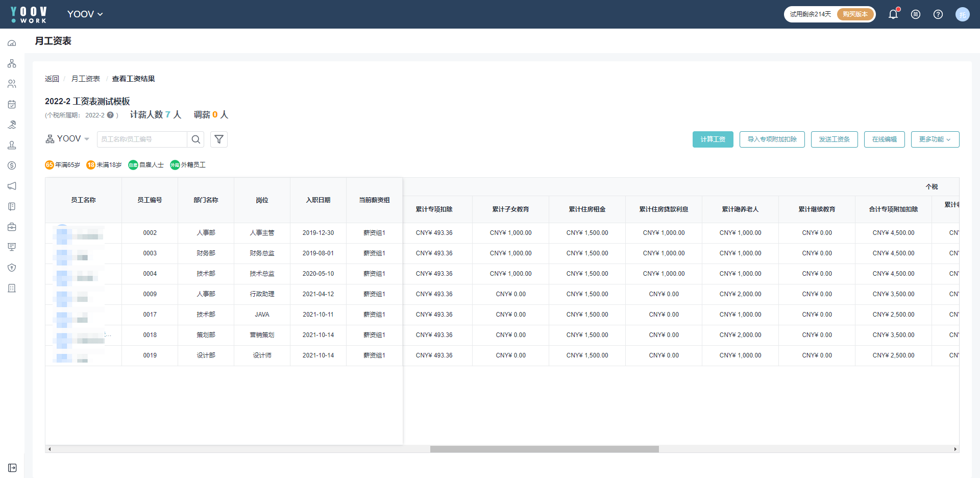This screenshot has height=478, width=980.
Task: Click the YOOV WORK logo
Action: coord(29,14)
